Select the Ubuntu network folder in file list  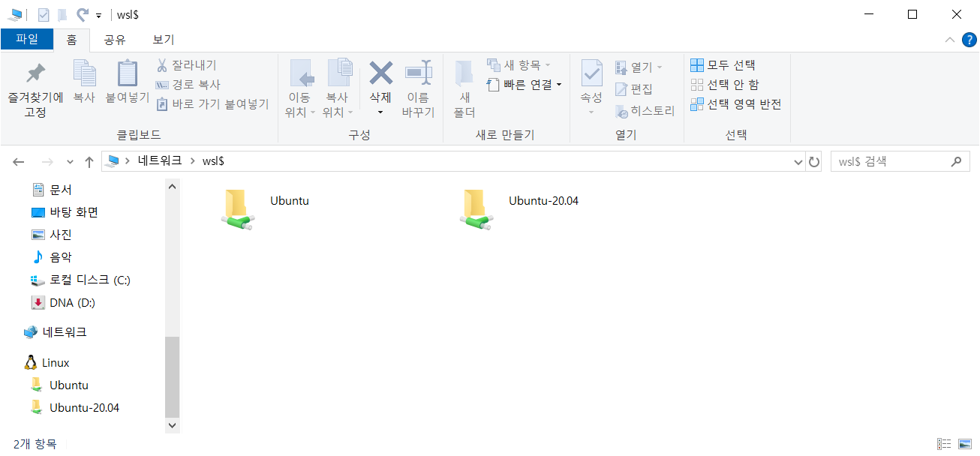tap(266, 209)
